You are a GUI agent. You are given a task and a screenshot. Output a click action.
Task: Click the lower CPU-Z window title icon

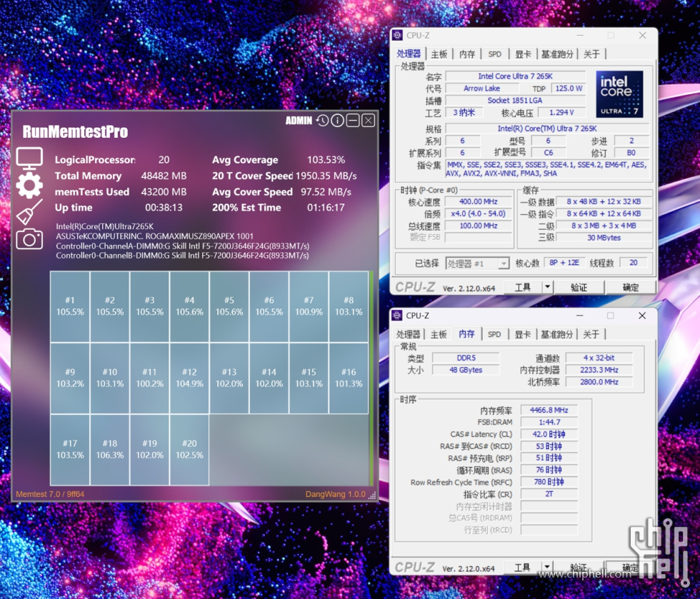point(397,316)
